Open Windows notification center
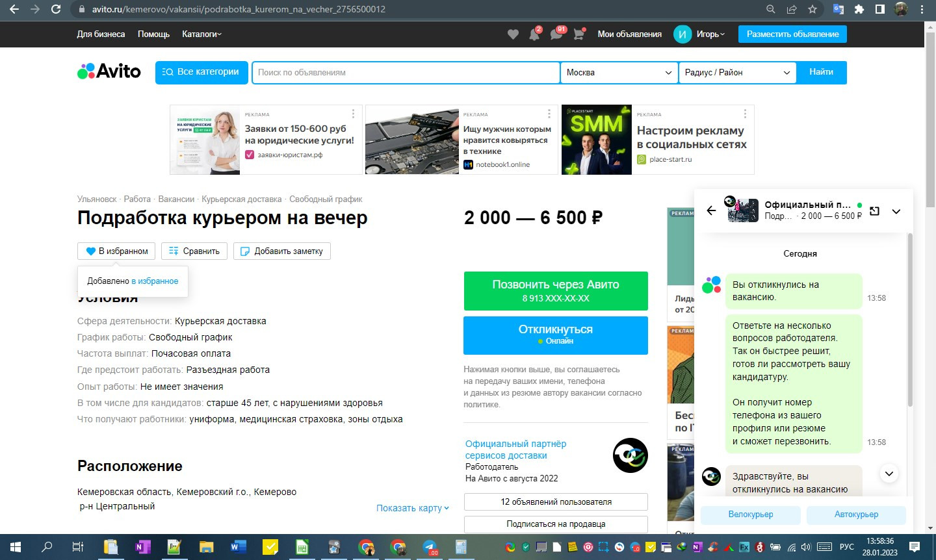This screenshot has width=936, height=560. (915, 547)
